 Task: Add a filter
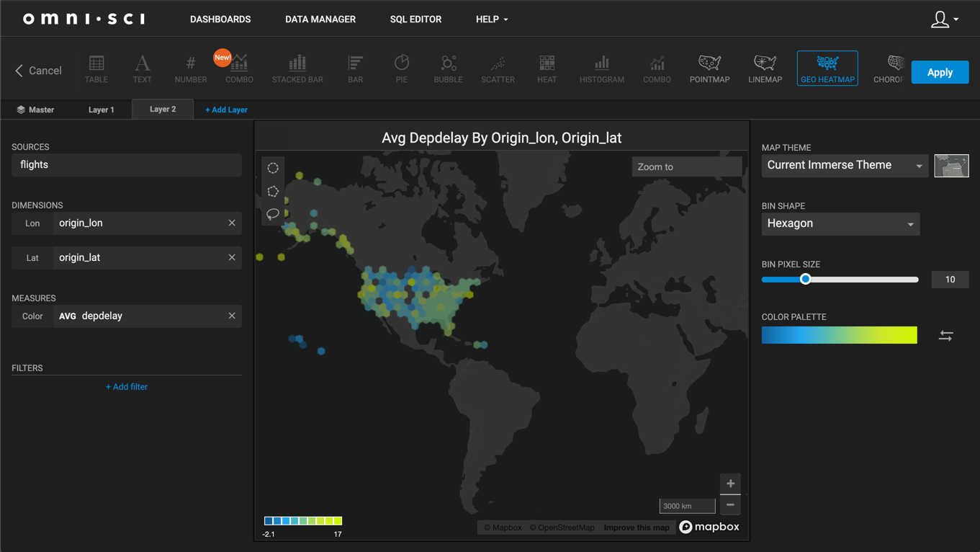coord(127,387)
